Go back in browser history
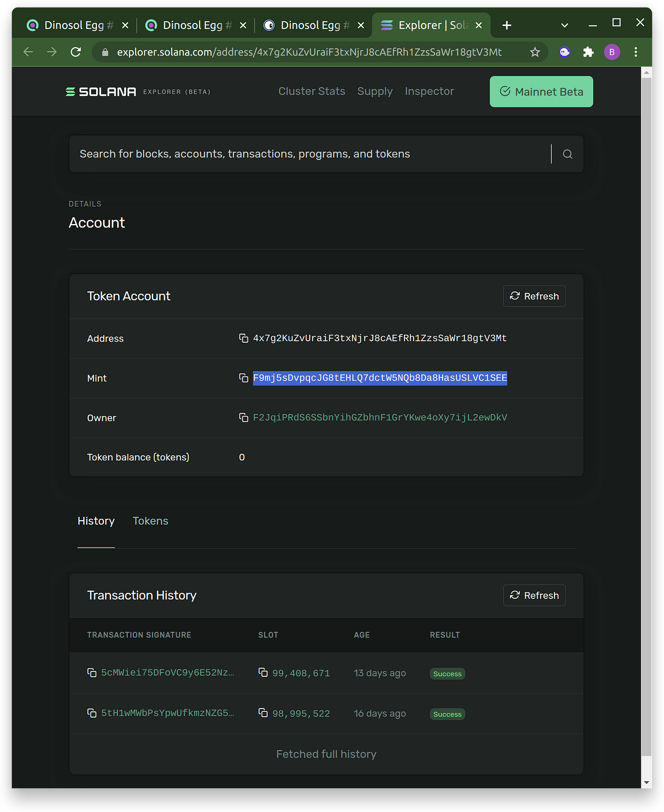664x812 pixels. pos(28,52)
